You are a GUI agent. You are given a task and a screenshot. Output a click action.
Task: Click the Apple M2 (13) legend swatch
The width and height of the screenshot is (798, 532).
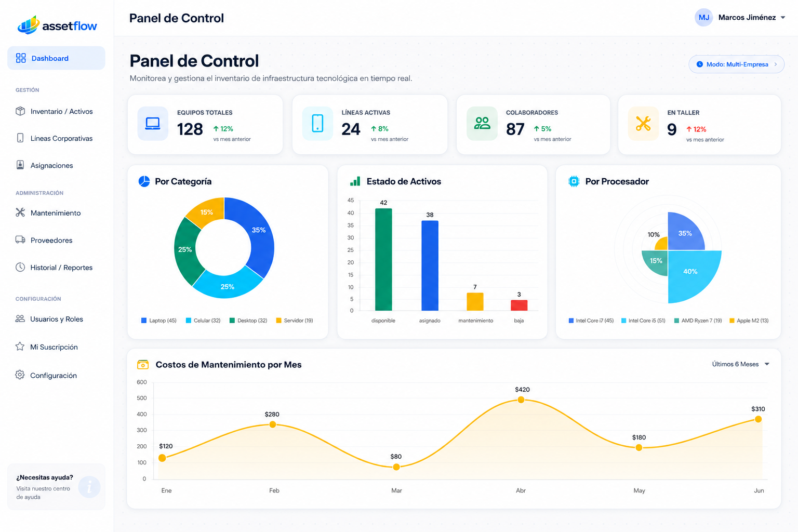732,321
